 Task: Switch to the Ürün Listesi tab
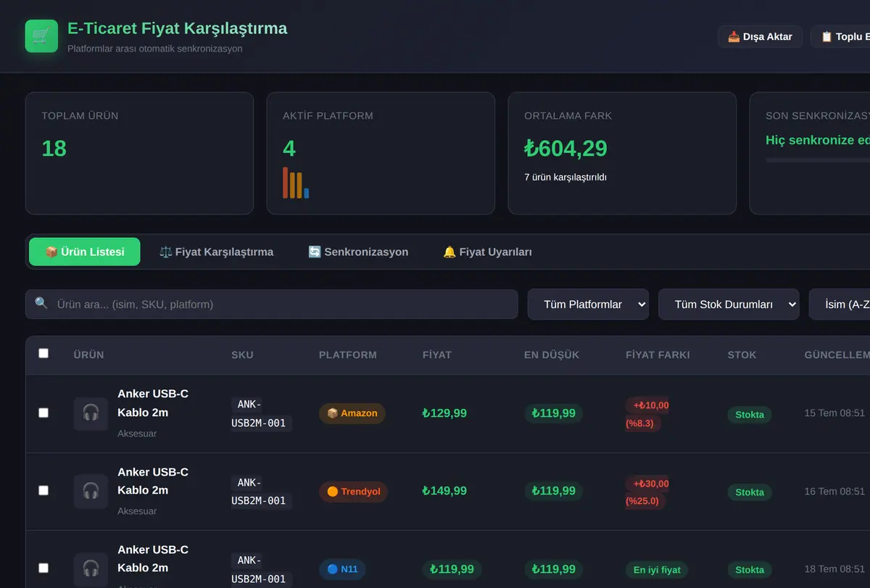tap(85, 252)
